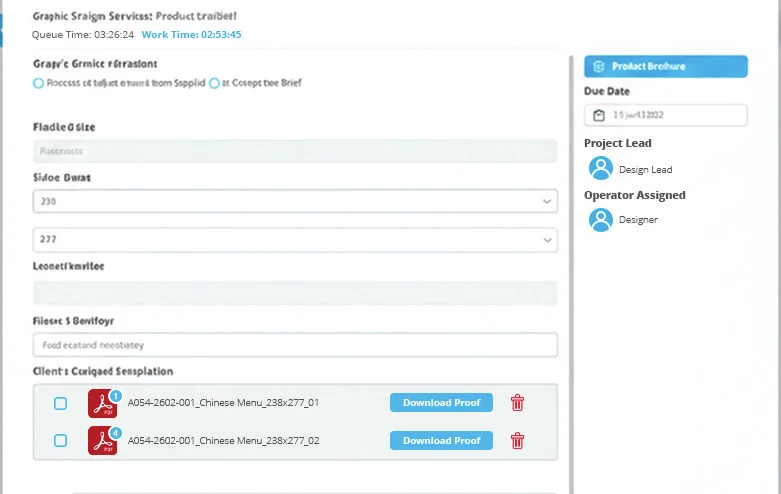Tick checkbox for Chinese Menu_238x277_01
Viewport: 781px width, 494px height.
click(x=60, y=403)
